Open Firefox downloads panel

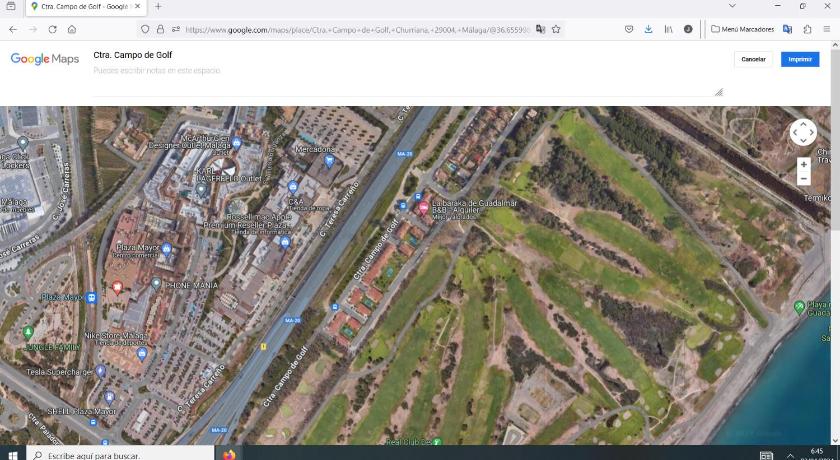pyautogui.click(x=648, y=29)
